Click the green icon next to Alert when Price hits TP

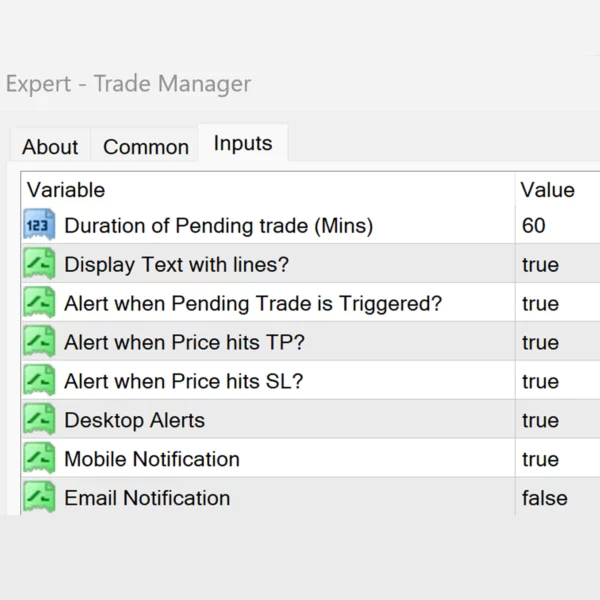coord(39,342)
